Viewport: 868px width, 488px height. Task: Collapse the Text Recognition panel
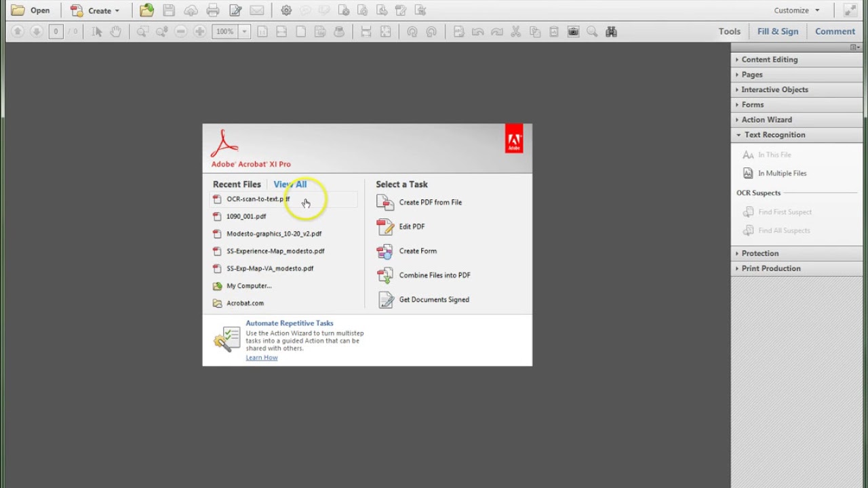pos(796,134)
